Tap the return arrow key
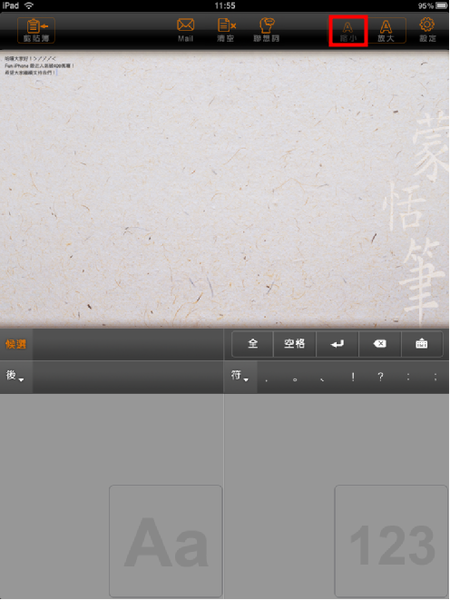Screen dimensions: 450x600 pyautogui.click(x=337, y=344)
